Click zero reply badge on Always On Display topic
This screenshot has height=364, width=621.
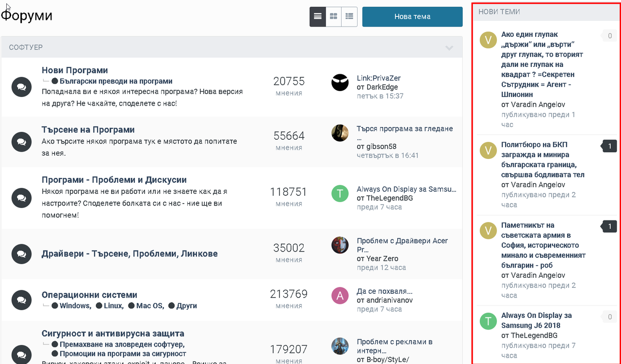(609, 317)
